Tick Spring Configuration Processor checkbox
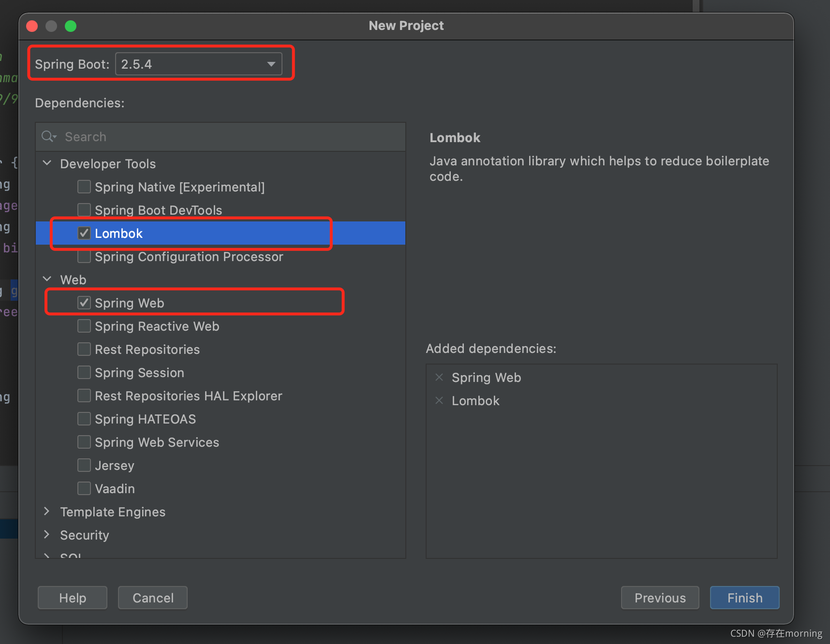Screen dimensions: 830x644 [x=84, y=256]
